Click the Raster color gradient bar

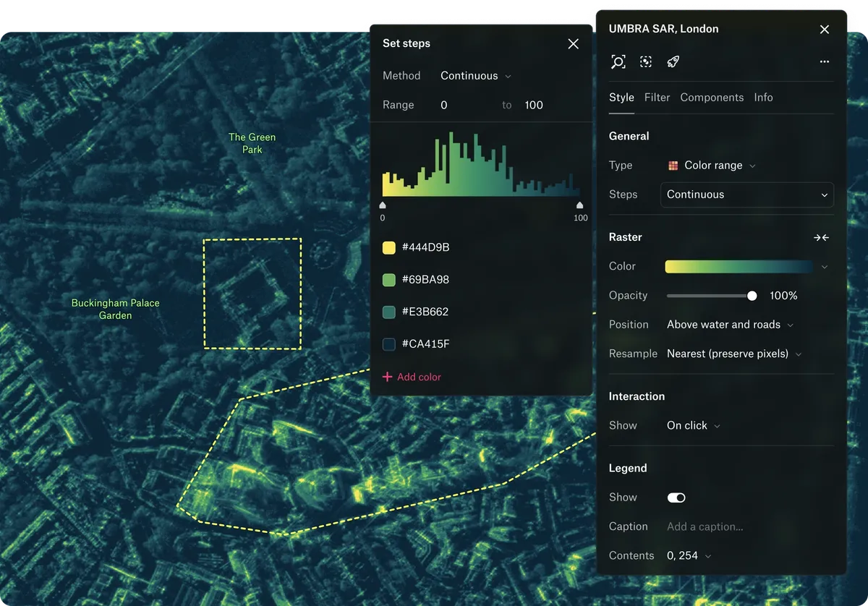click(x=739, y=267)
